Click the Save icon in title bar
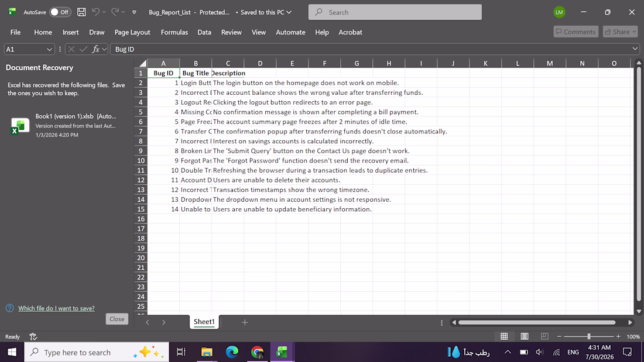644x362 pixels. [x=81, y=12]
